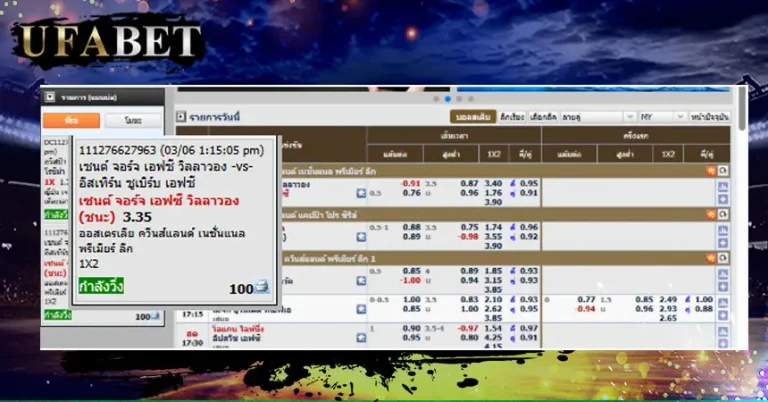Click the select-league button before dropdowns
This screenshot has height=402, width=768.
(x=543, y=117)
